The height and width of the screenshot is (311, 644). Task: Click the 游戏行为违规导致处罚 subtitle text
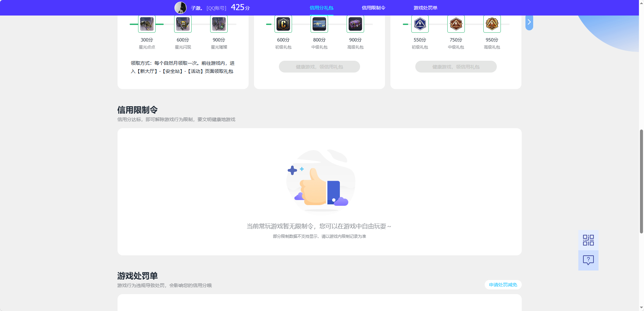click(164, 285)
